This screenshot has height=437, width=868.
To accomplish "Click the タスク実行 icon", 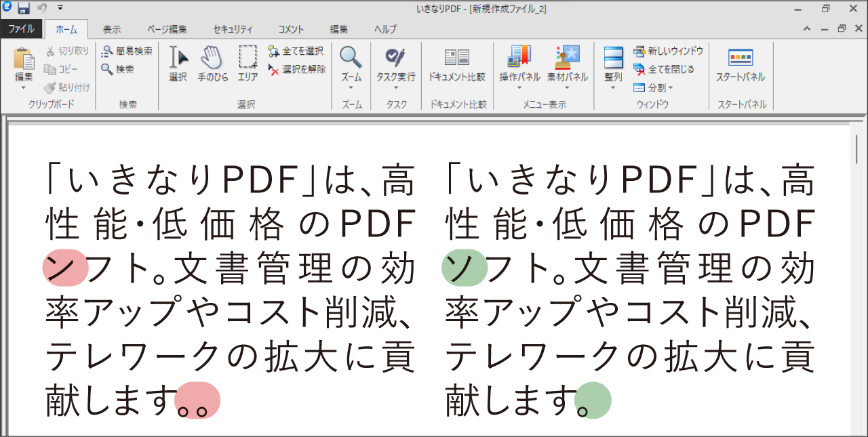I will point(395,57).
